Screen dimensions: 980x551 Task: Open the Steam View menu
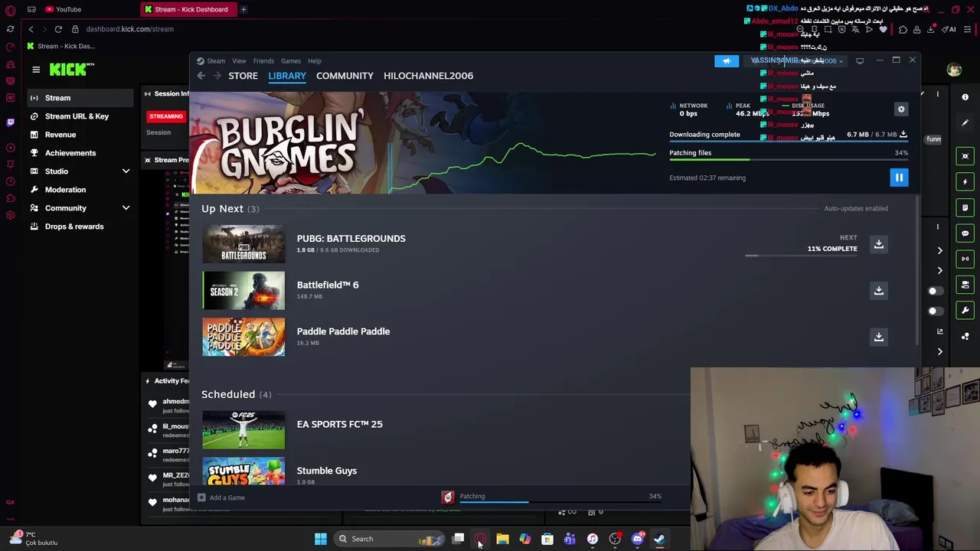[x=239, y=60]
